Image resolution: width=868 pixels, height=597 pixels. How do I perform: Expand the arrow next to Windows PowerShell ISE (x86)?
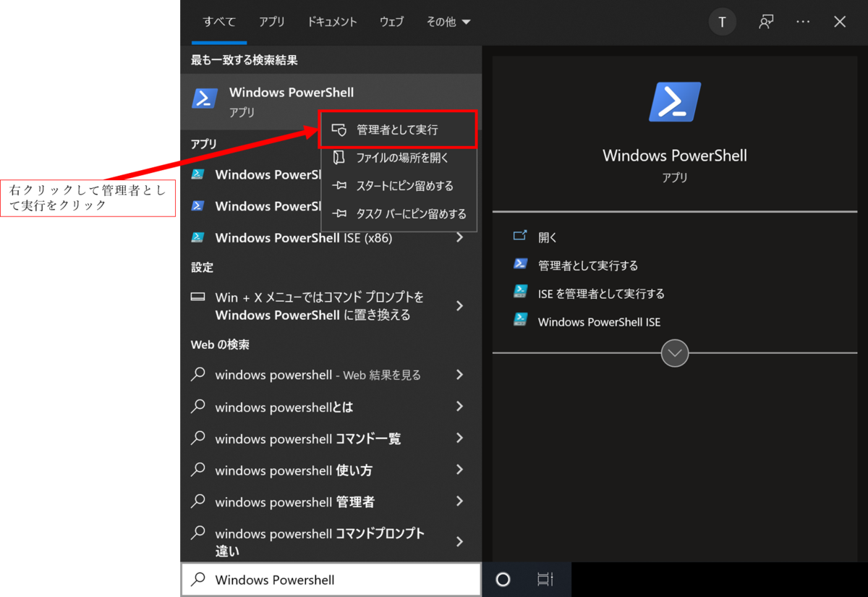(459, 237)
